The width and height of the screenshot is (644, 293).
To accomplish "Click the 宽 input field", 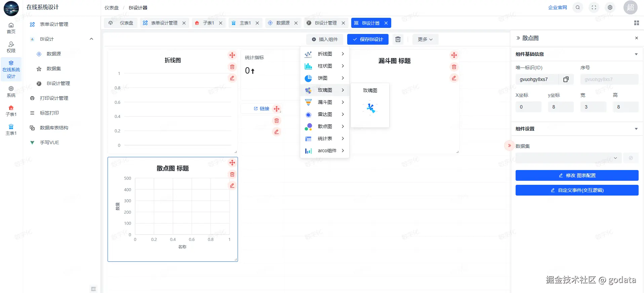I will click(593, 107).
